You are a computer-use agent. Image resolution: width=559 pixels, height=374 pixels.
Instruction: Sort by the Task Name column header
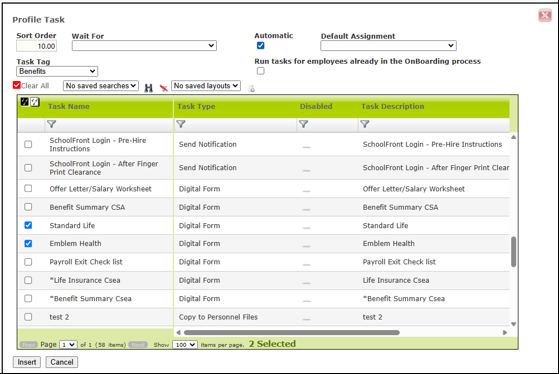[x=69, y=106]
